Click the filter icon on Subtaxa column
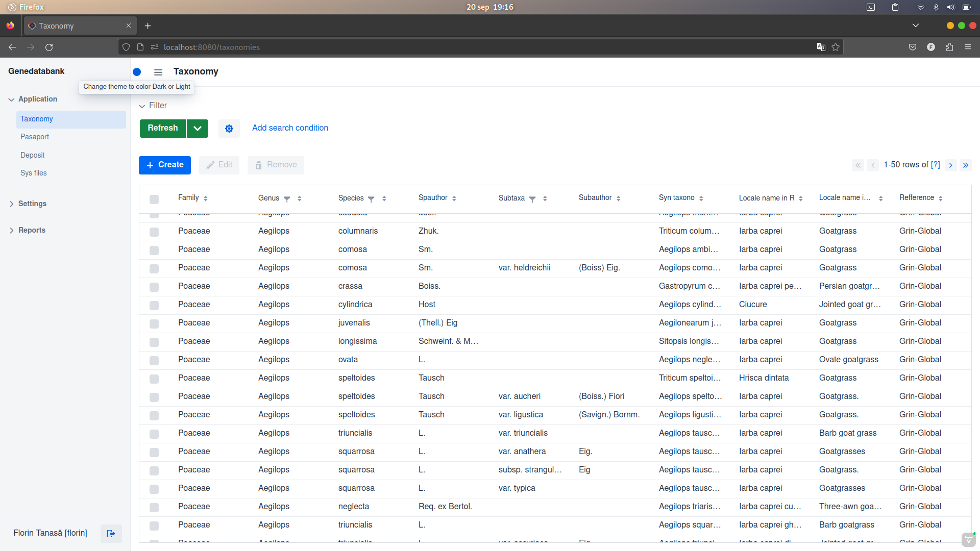The height and width of the screenshot is (551, 980). 532,198
